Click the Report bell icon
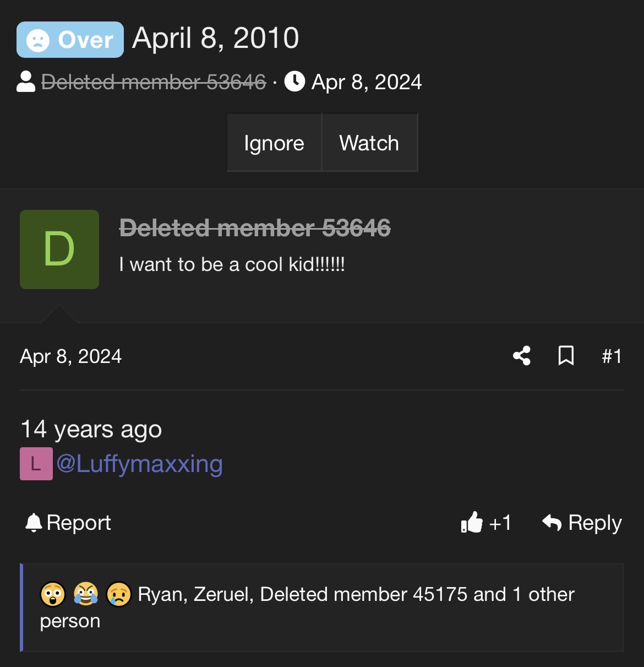 click(x=34, y=522)
